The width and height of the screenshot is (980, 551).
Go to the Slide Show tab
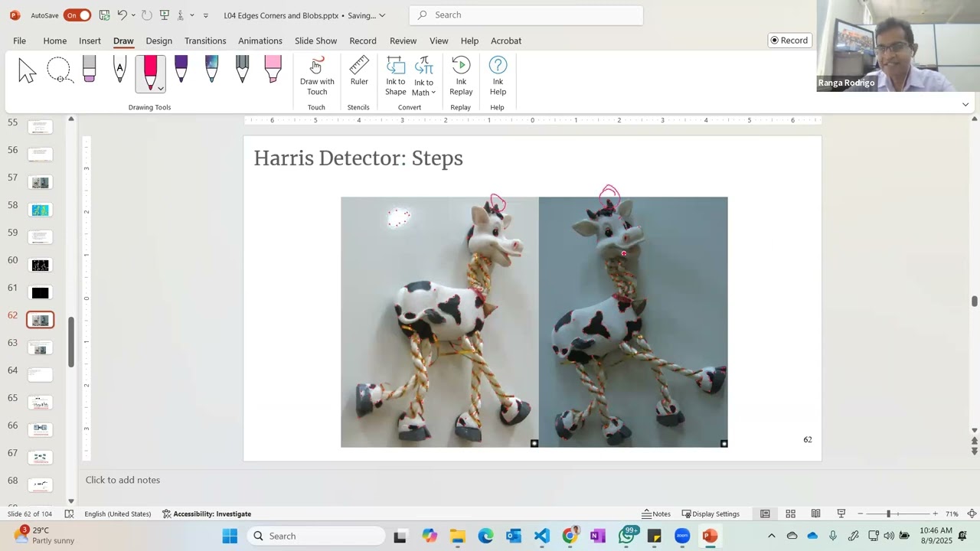click(315, 41)
